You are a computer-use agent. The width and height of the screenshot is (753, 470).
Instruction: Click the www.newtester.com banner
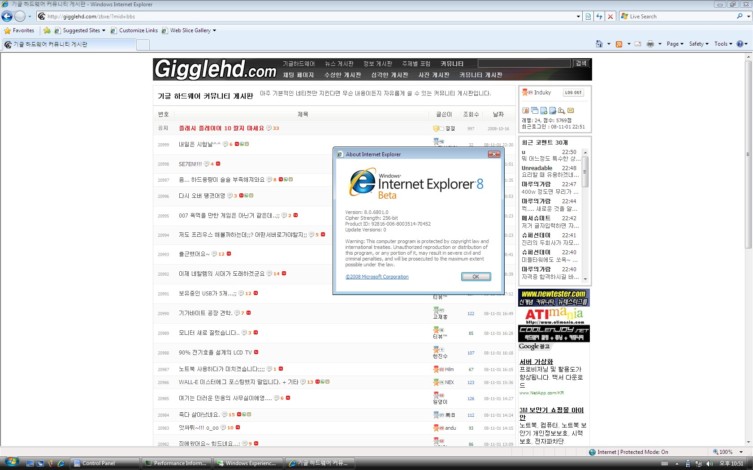pos(554,298)
